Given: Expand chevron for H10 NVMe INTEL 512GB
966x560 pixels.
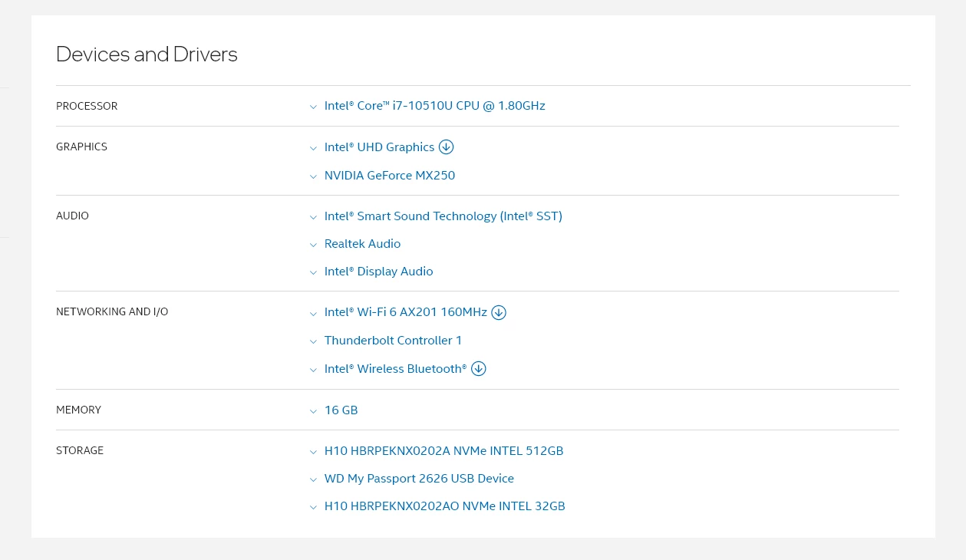Looking at the screenshot, I should tap(313, 452).
